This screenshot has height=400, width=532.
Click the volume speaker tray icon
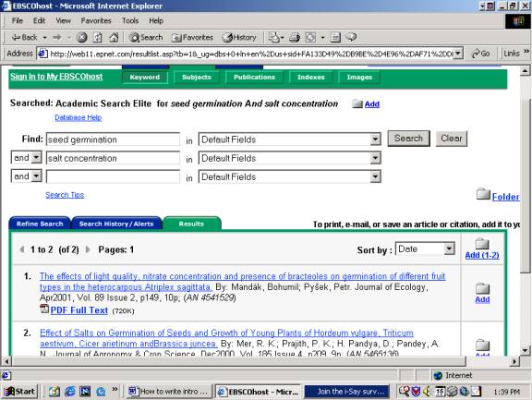pyautogui.click(x=427, y=392)
